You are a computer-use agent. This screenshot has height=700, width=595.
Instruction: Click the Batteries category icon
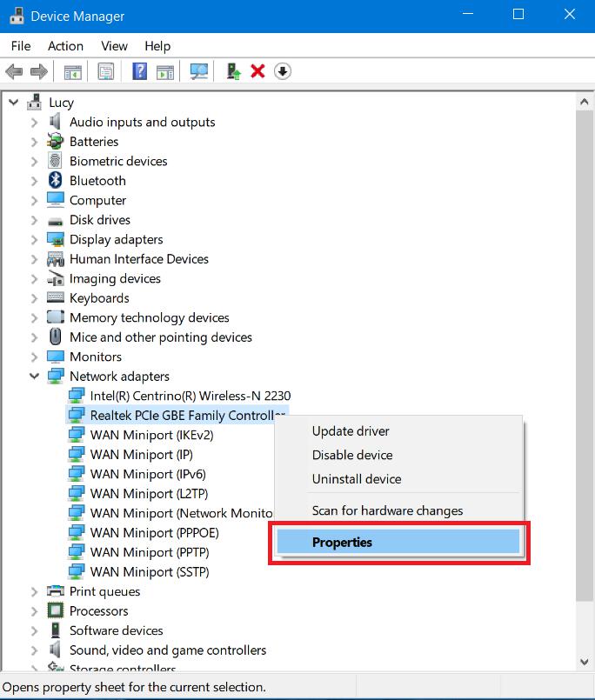click(x=55, y=142)
